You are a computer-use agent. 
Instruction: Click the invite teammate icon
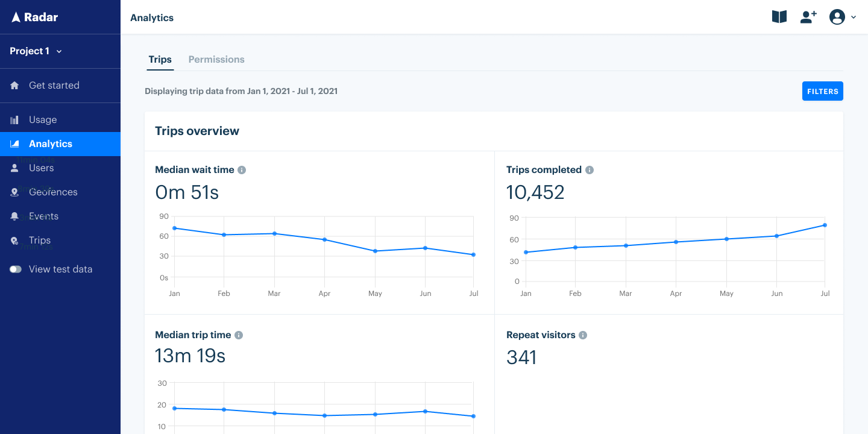pos(808,17)
